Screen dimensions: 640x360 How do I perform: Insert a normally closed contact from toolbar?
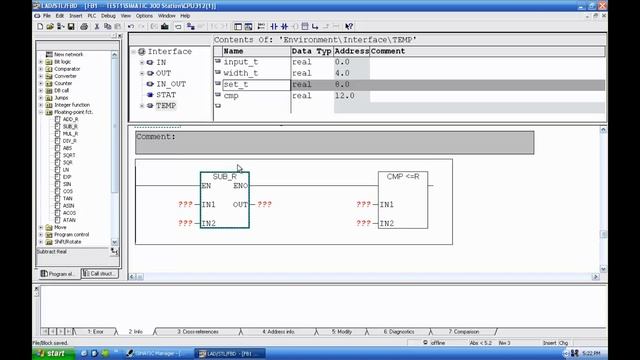pyautogui.click(x=284, y=27)
